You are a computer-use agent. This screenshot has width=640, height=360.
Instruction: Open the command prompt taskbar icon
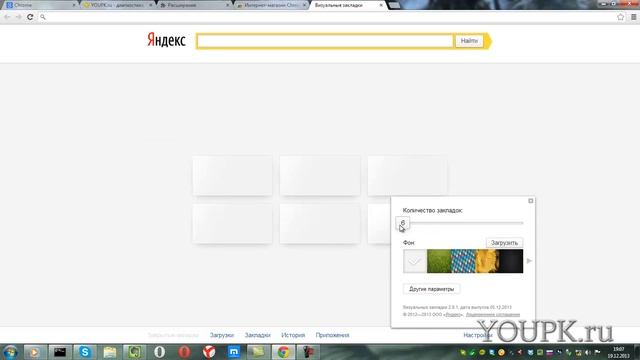[x=60, y=352]
